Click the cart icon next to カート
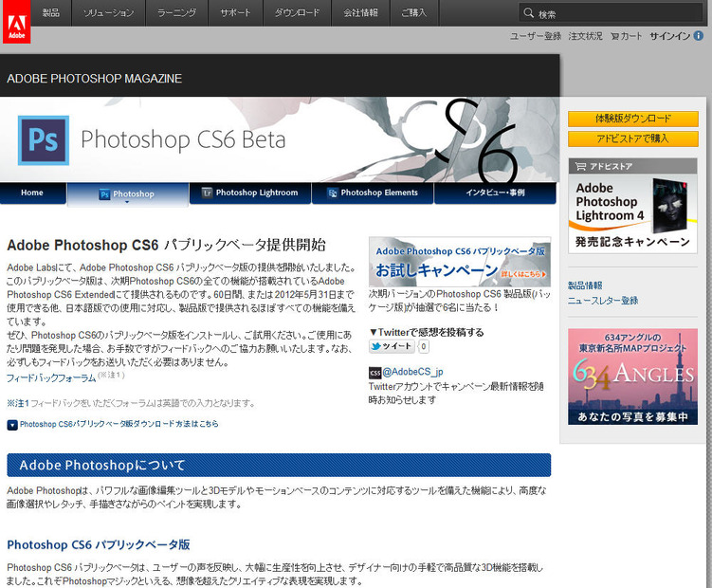The image size is (712, 588). click(614, 36)
